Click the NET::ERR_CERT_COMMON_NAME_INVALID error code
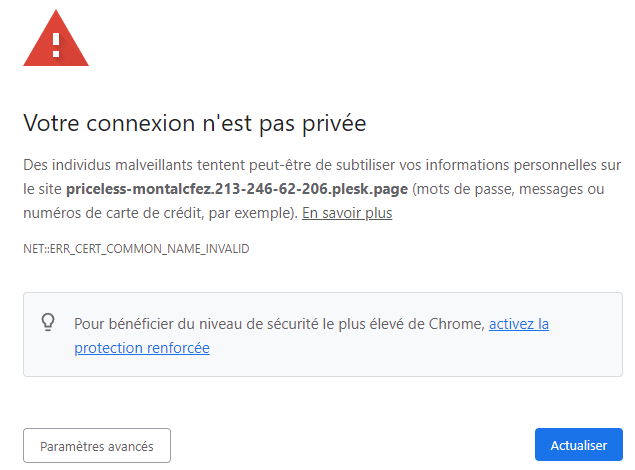 pyautogui.click(x=136, y=249)
